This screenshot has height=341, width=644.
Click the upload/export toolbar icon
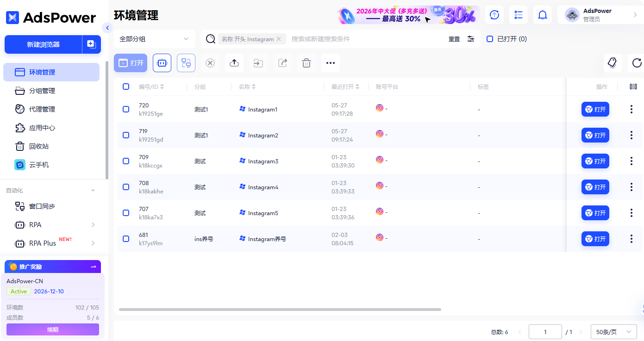[234, 63]
